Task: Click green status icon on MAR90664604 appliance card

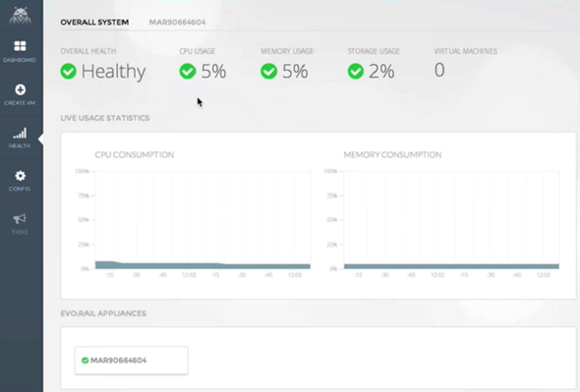Action: [86, 361]
